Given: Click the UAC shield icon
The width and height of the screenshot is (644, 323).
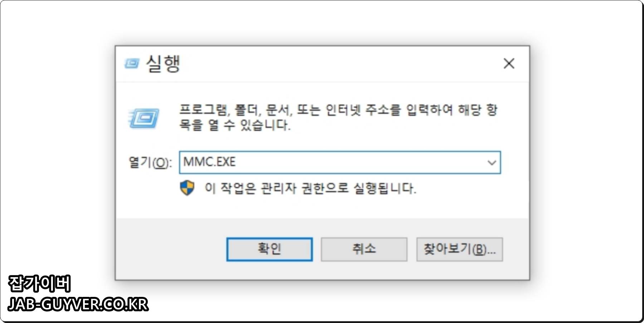Looking at the screenshot, I should pos(187,188).
